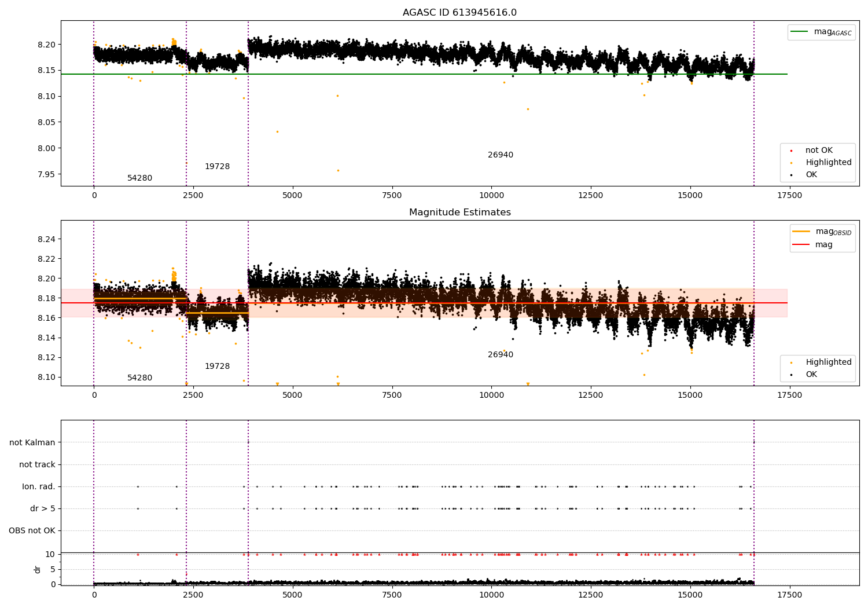
Task: Click obsid label 54280 in the top plot
Action: [139, 178]
